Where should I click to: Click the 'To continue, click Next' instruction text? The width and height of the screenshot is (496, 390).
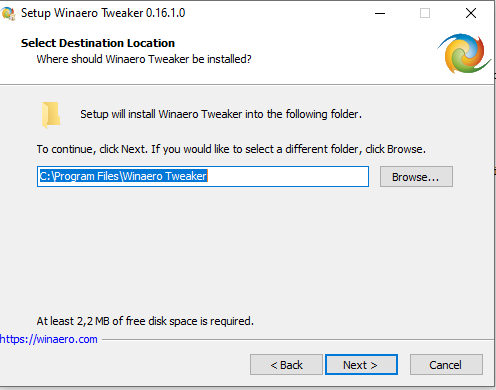231,149
